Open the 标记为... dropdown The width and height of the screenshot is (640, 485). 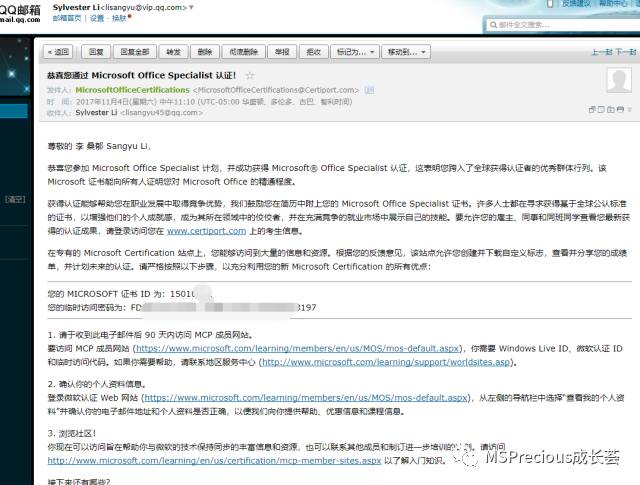click(x=355, y=52)
